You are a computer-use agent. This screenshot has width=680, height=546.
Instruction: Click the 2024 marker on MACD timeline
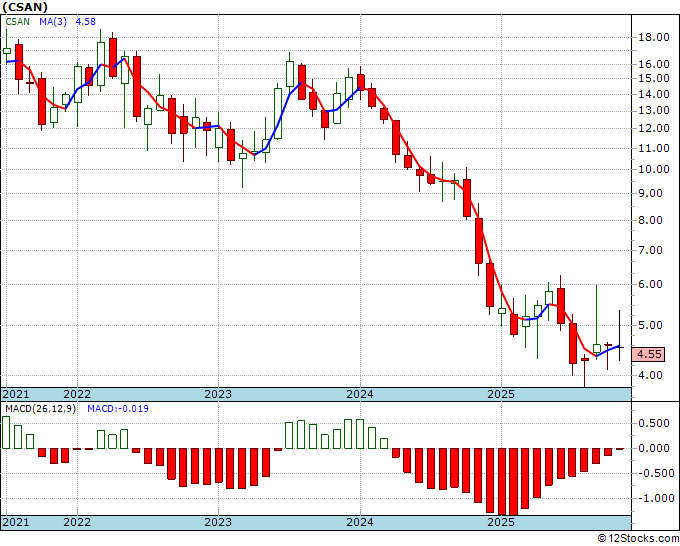(360, 522)
